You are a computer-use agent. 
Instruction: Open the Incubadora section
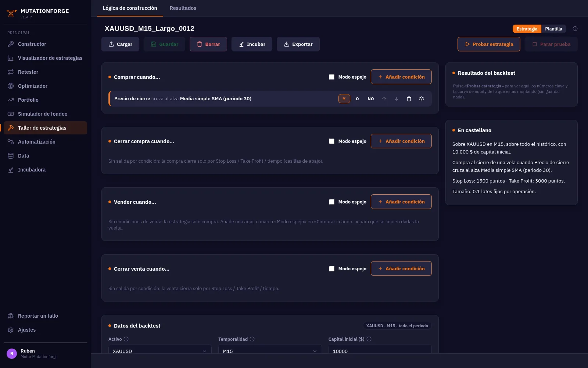(x=45, y=170)
